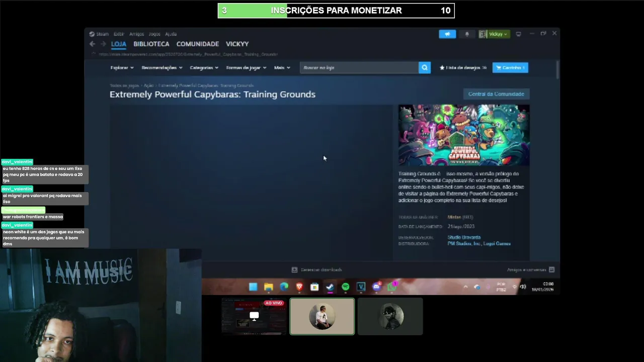Screen dimensions: 644x362
Task: Open Discord from the taskbar
Action: click(376, 287)
